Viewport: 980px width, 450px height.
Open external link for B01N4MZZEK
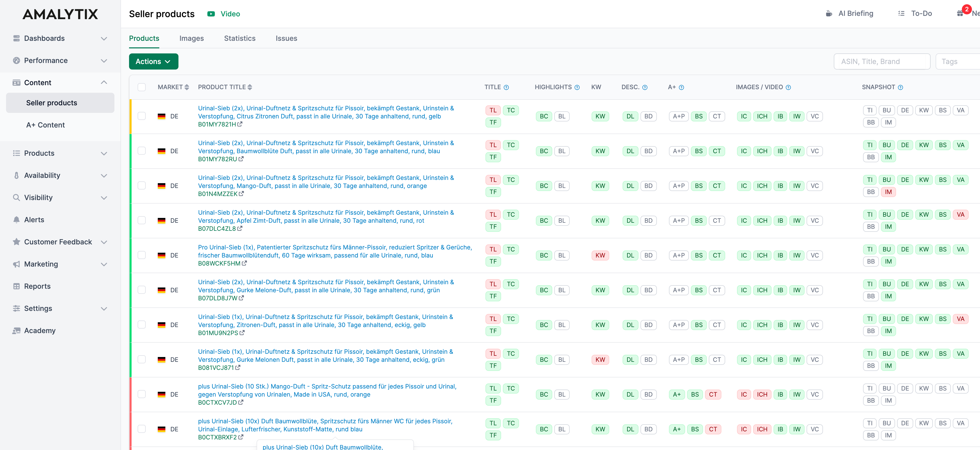(241, 194)
